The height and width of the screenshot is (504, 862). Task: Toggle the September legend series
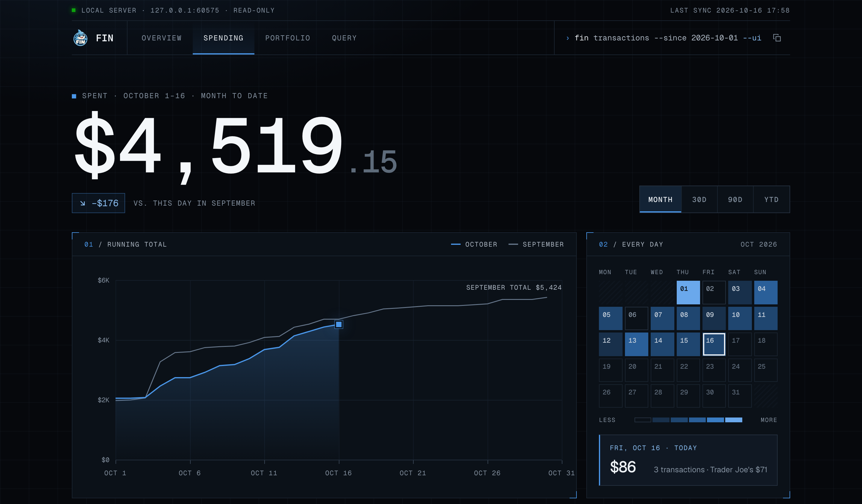click(x=536, y=245)
